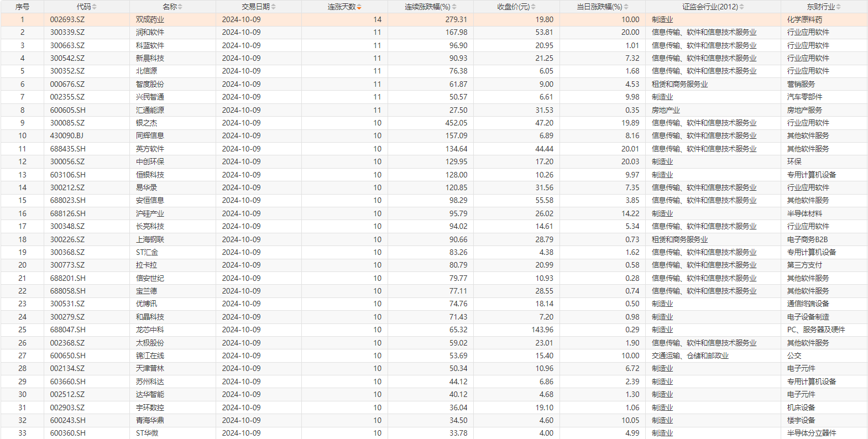This screenshot has width=868, height=439.
Task: Click on ST汇金
Action: tap(147, 252)
